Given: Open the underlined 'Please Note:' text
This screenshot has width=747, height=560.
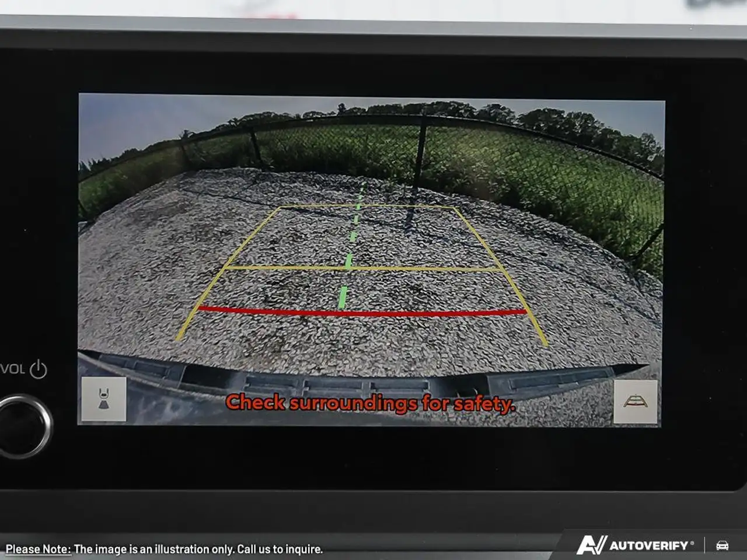Looking at the screenshot, I should click(39, 549).
